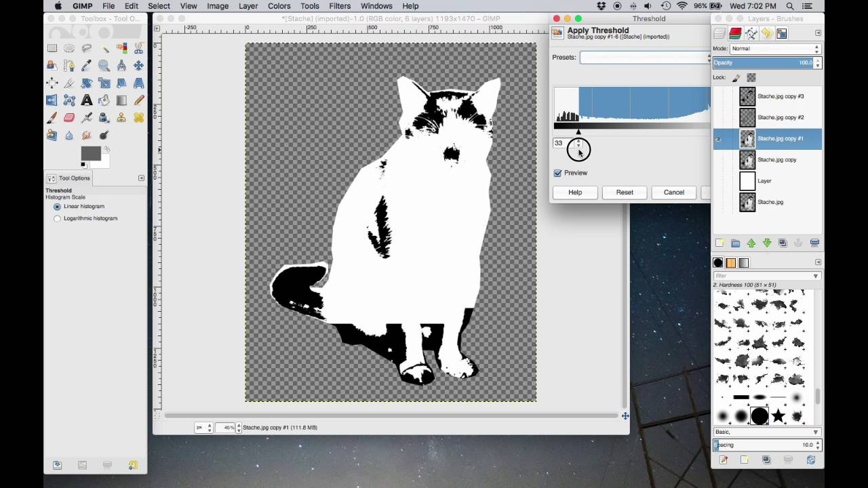Create a new layer in Layers panel
Screen dimensions: 868x488
point(719,243)
